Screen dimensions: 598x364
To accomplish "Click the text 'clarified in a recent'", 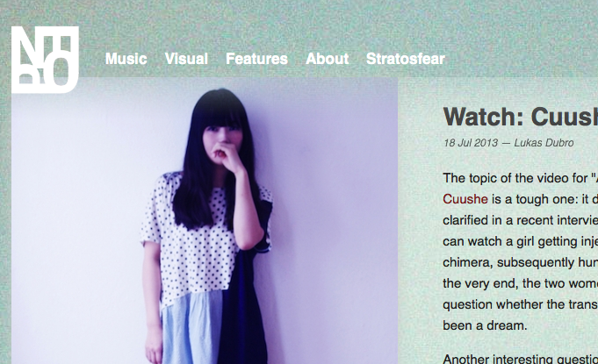I will point(521,220).
